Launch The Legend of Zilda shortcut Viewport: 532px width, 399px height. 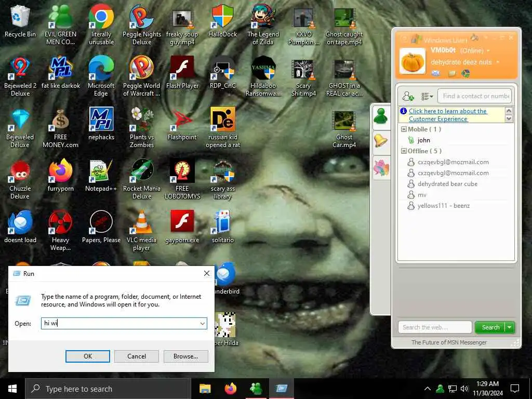tap(263, 25)
